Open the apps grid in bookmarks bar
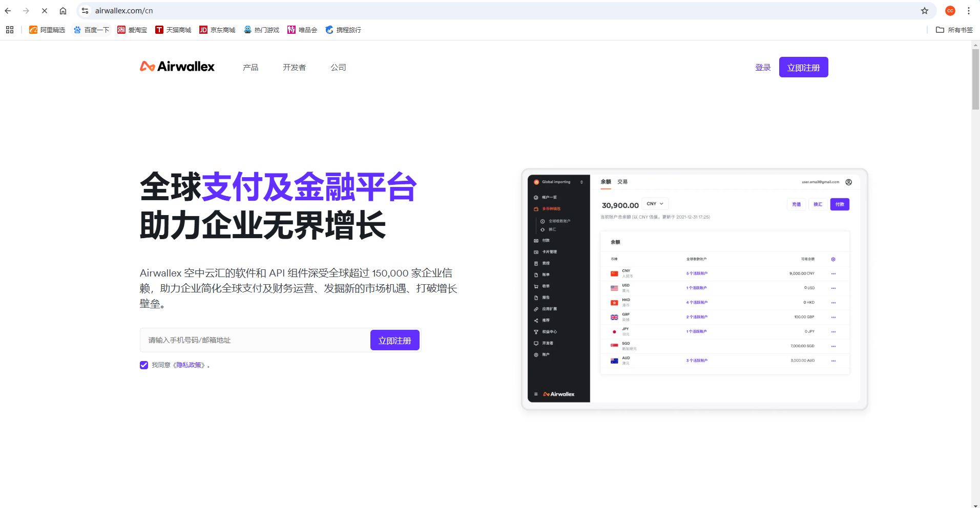Viewport: 980px width, 508px height. click(10, 30)
